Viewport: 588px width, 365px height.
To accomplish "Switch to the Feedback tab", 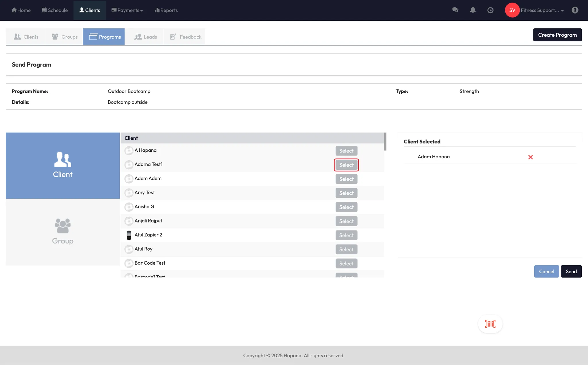I will (x=185, y=37).
